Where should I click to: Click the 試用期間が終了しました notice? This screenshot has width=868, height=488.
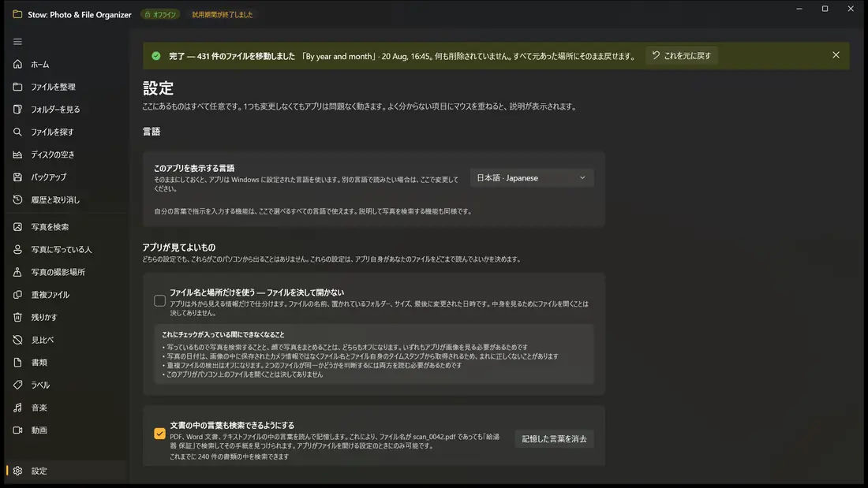click(x=223, y=14)
